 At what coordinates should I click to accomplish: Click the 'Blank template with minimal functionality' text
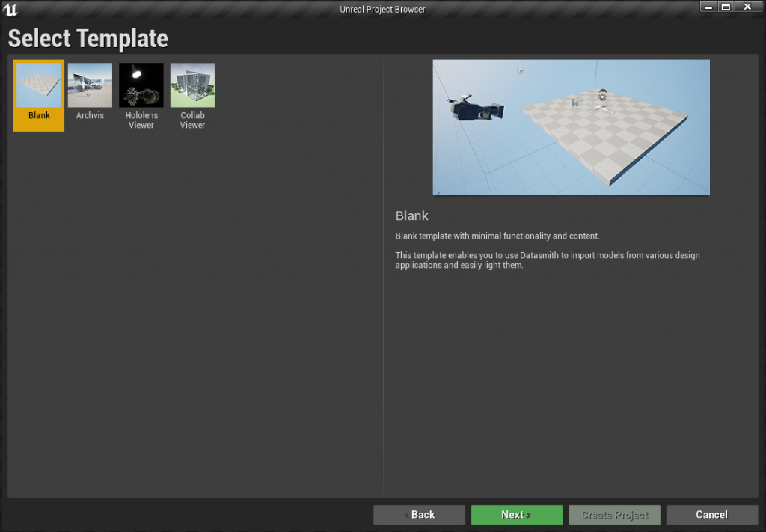497,236
